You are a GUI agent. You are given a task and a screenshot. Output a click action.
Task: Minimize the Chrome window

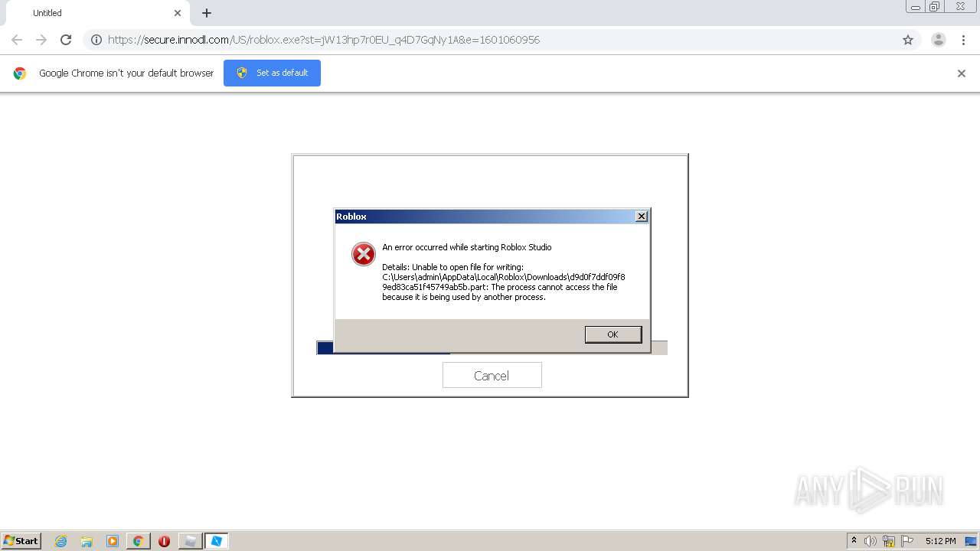click(915, 6)
